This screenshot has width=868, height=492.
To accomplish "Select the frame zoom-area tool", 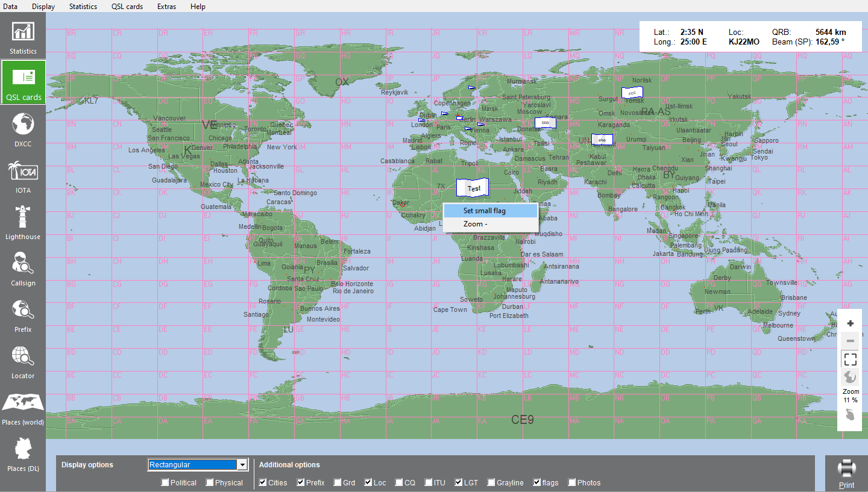I will click(851, 360).
